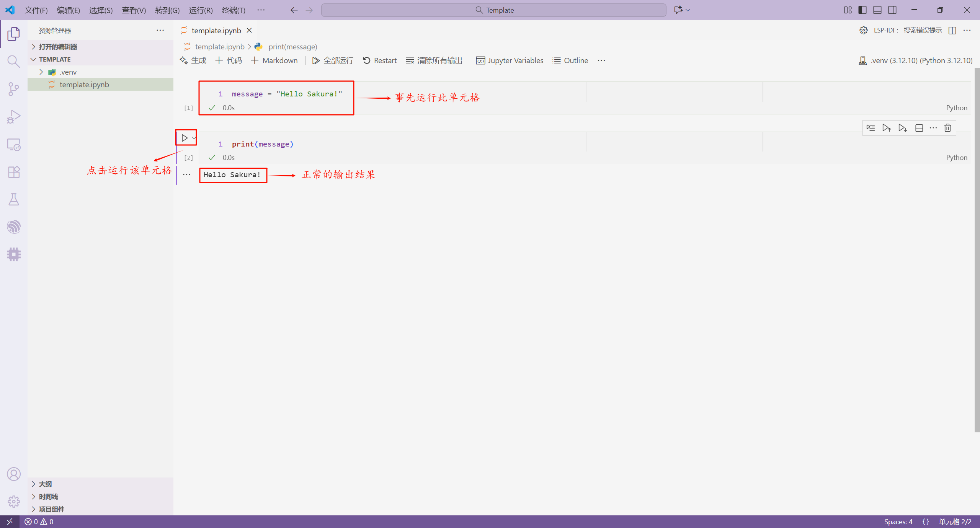Run the print(message) cell
The height and width of the screenshot is (528, 980).
(185, 138)
